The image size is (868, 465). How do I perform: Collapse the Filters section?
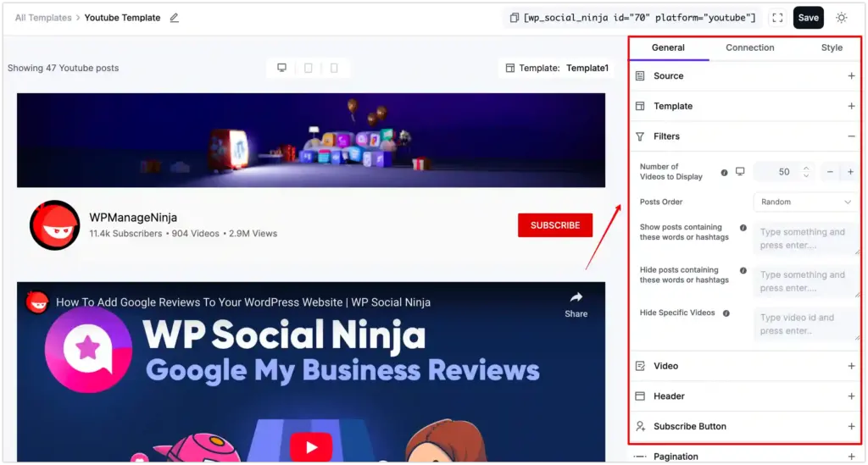click(x=851, y=136)
